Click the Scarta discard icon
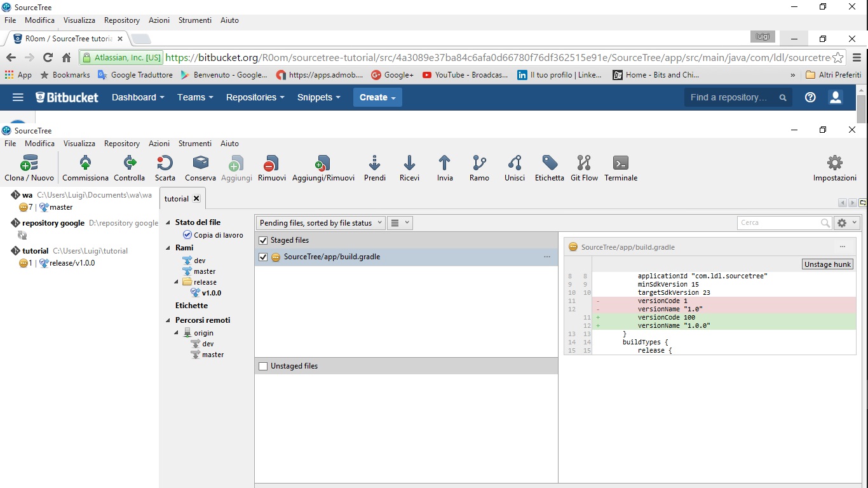 165,163
